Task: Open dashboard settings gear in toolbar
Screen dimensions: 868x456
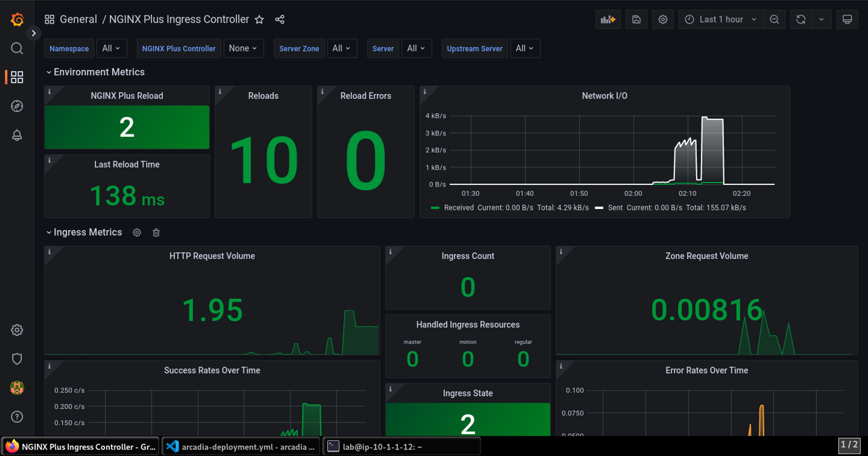Action: (x=663, y=20)
